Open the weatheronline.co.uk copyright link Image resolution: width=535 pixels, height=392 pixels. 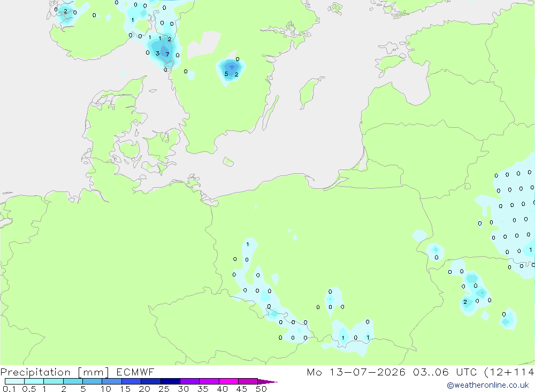487,385
